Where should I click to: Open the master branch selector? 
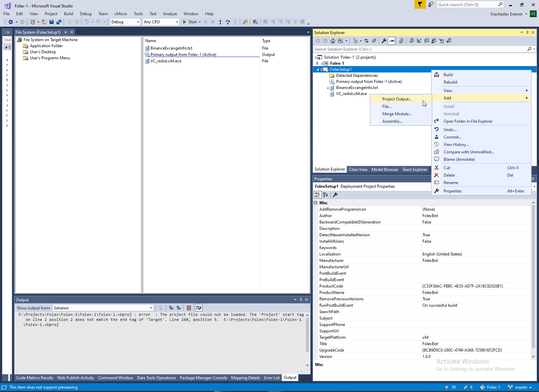[x=520, y=387]
